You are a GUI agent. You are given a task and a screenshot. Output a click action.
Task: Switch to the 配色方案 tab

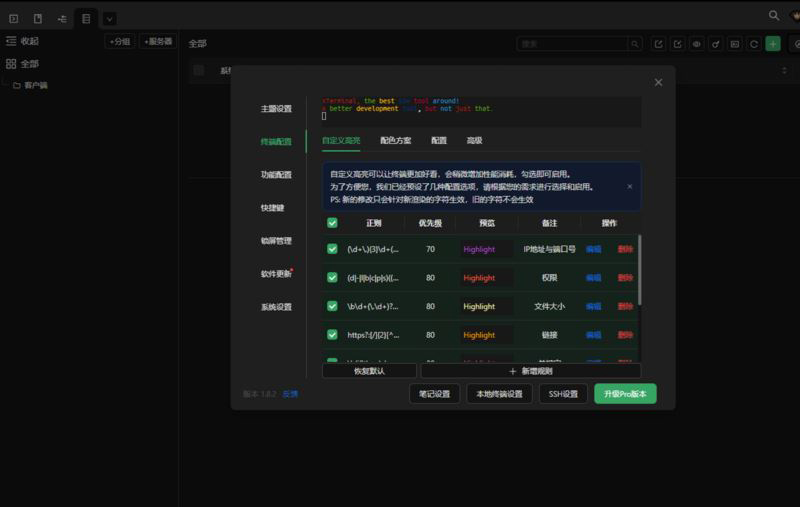click(x=395, y=141)
